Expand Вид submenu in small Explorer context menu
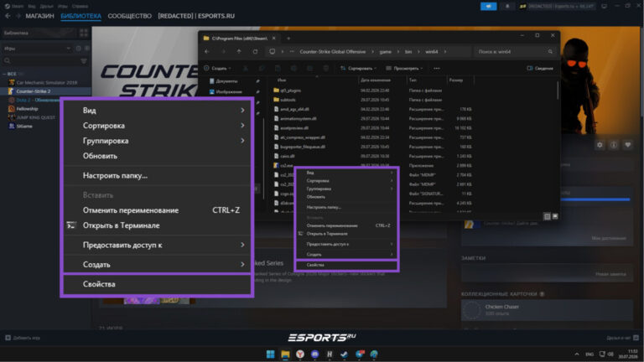The height and width of the screenshot is (362, 644). tap(346, 173)
